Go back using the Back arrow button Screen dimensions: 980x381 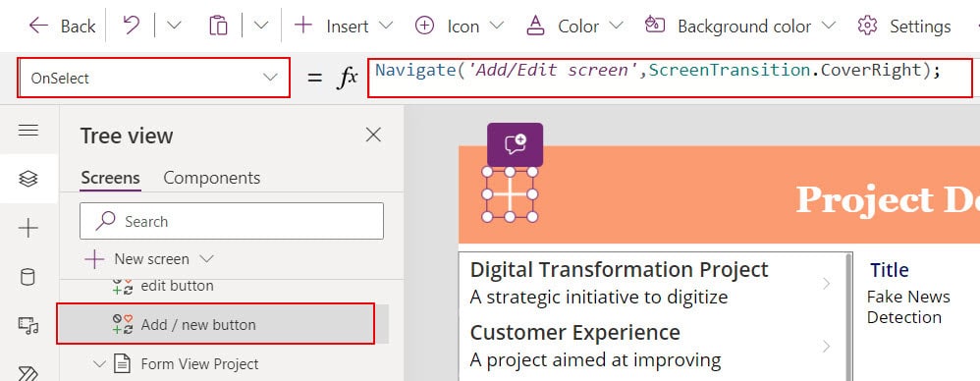coord(63,27)
